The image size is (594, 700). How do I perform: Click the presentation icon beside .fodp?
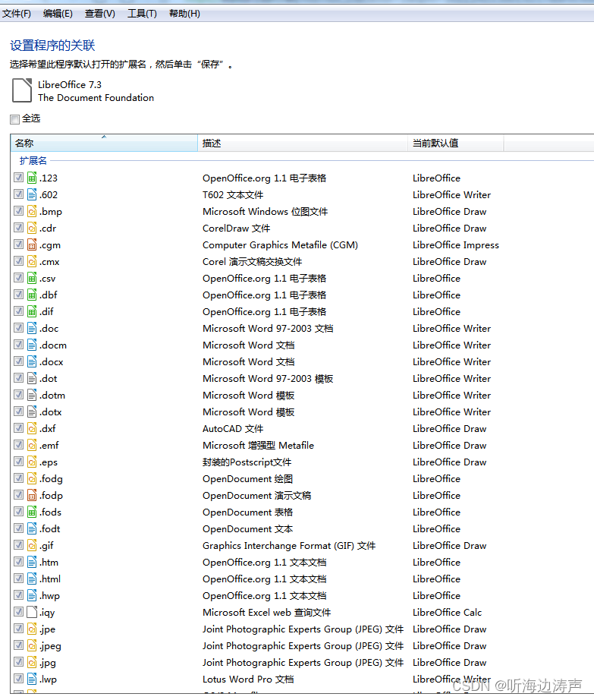point(32,495)
